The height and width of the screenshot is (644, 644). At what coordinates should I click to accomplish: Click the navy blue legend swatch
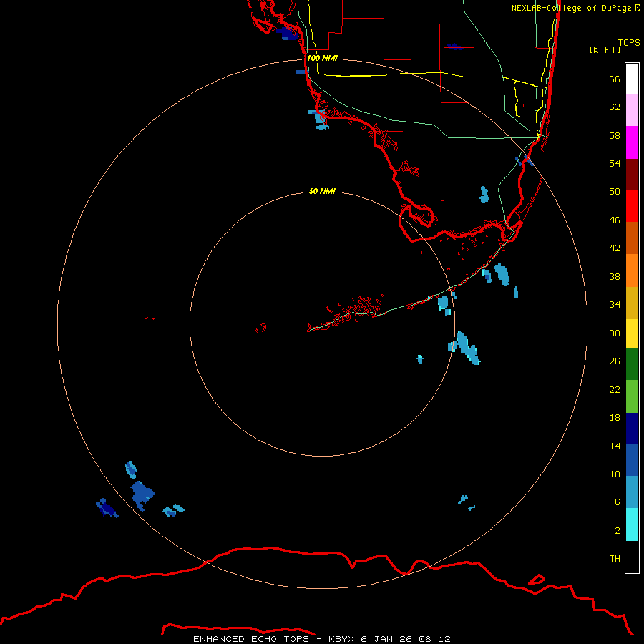coord(632,429)
